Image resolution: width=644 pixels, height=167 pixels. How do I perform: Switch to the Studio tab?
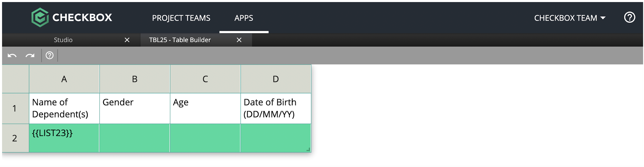coord(63,40)
